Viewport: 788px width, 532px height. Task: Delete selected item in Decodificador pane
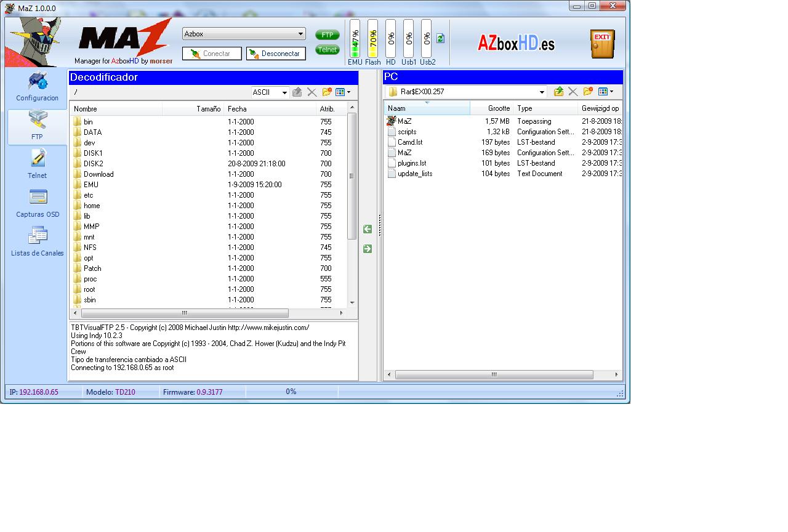[x=312, y=92]
